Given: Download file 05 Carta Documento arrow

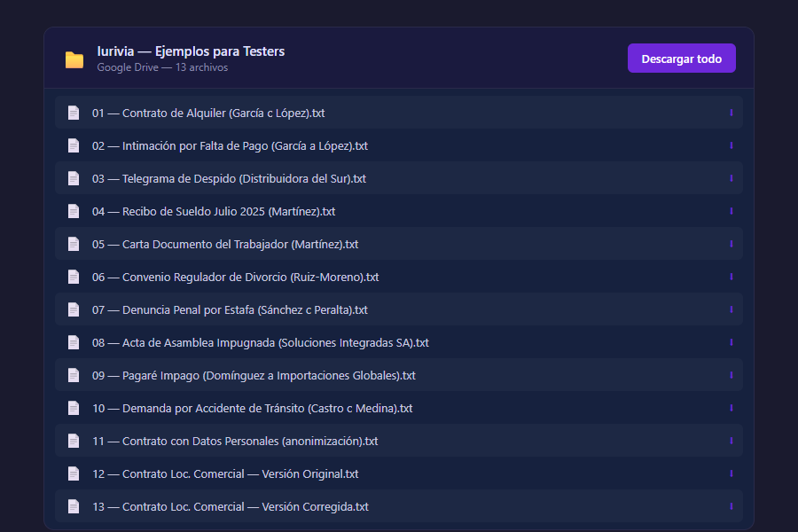Looking at the screenshot, I should (x=731, y=244).
